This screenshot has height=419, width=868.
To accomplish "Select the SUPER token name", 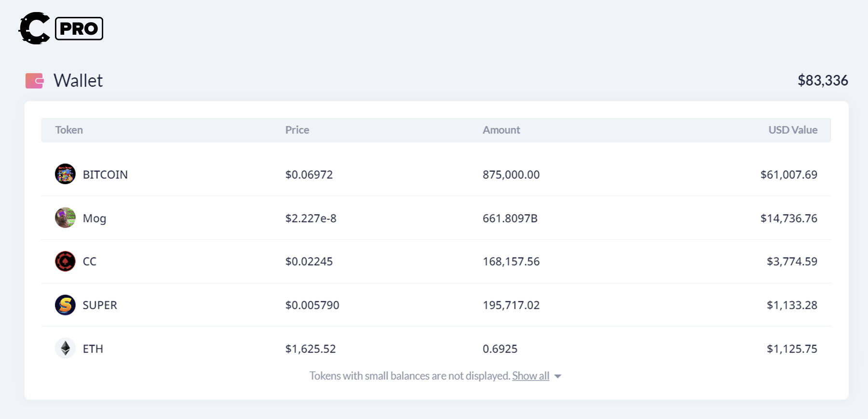I will 100,305.
